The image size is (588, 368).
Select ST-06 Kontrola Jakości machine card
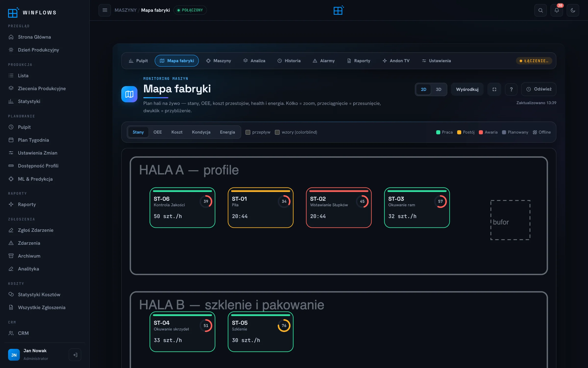[x=182, y=208]
